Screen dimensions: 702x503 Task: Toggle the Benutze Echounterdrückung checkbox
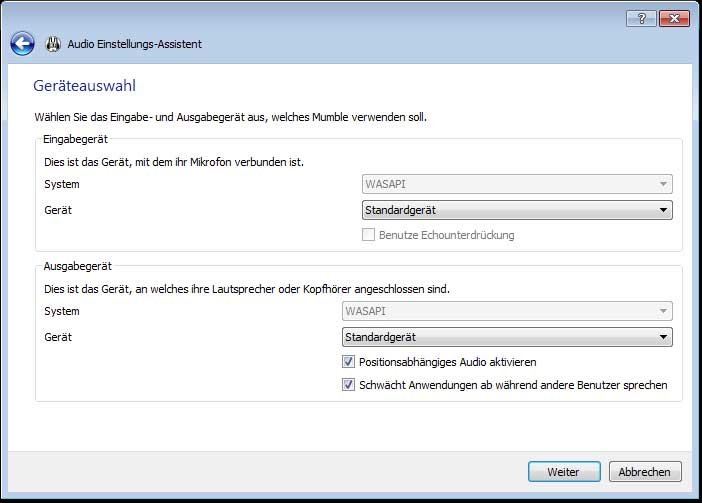(x=368, y=236)
